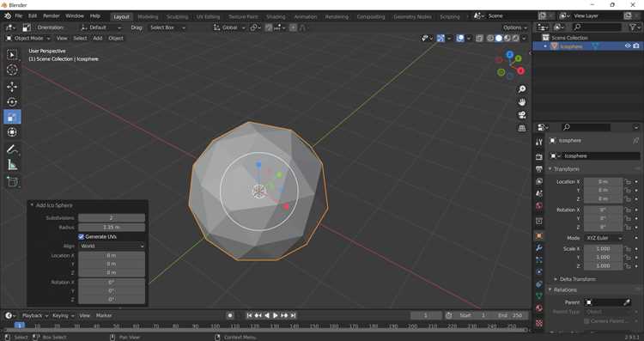644x341 pixels.
Task: Switch to the Modeling workspace tab
Action: [x=148, y=17]
